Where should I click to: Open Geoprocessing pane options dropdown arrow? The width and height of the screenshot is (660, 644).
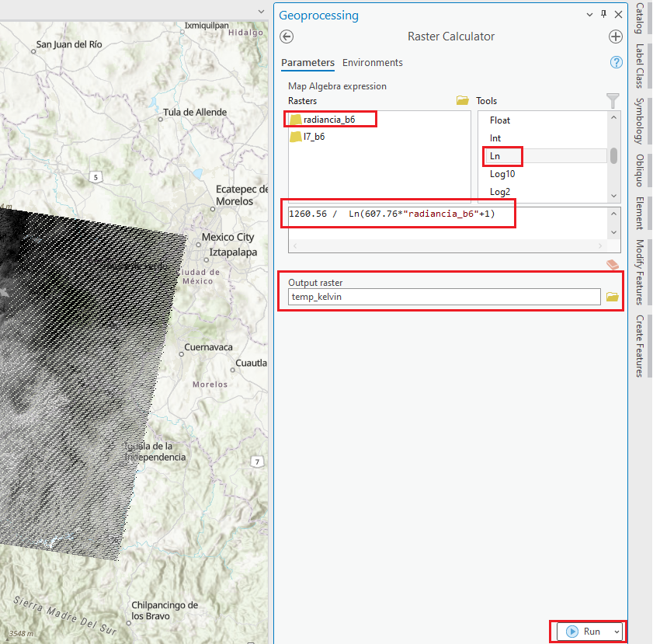[589, 15]
